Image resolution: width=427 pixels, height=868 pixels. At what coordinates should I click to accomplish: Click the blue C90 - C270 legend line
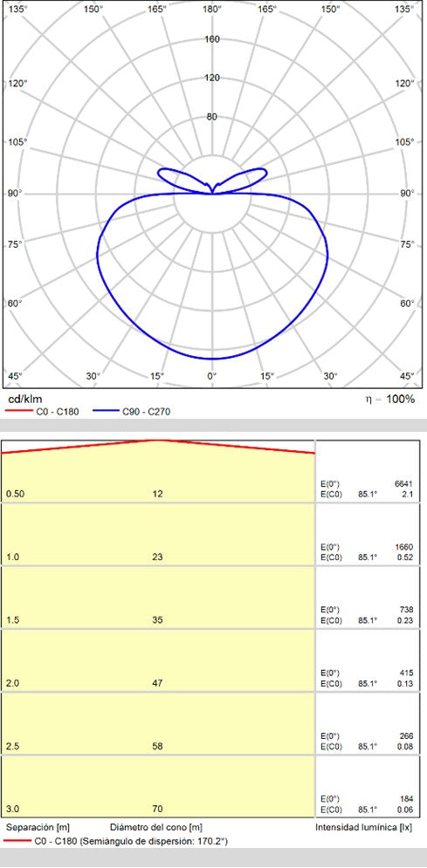[106, 411]
